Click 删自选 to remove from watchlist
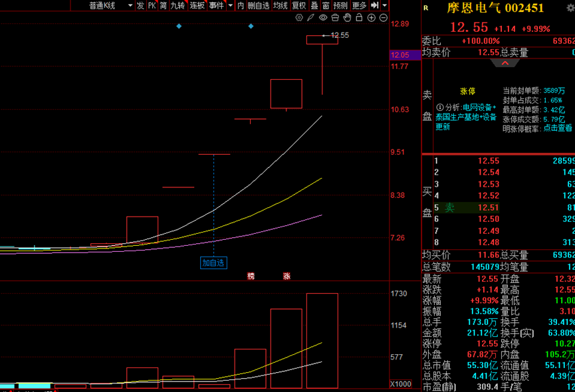 tap(259, 5)
